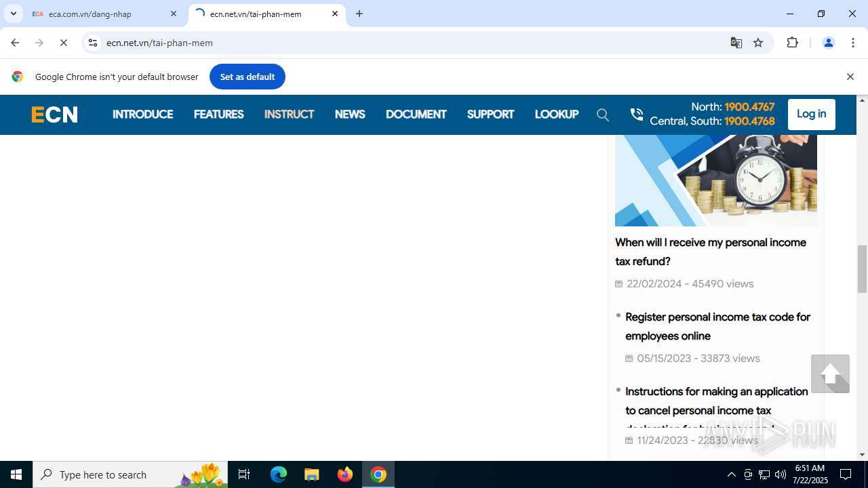Open the site search magnifier icon
Viewport: 868px width, 488px height.
603,115
